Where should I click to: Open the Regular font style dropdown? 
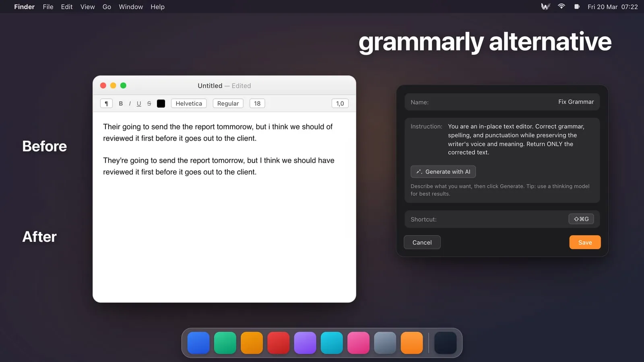click(228, 103)
